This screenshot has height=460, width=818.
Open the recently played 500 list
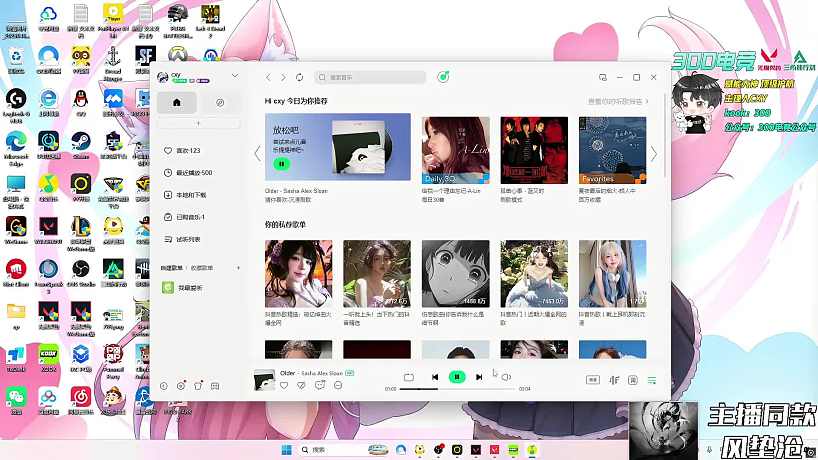click(188, 173)
